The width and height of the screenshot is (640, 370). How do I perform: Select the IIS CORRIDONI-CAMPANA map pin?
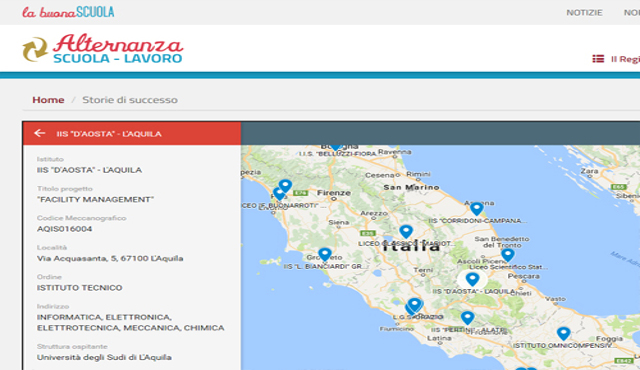click(x=476, y=208)
